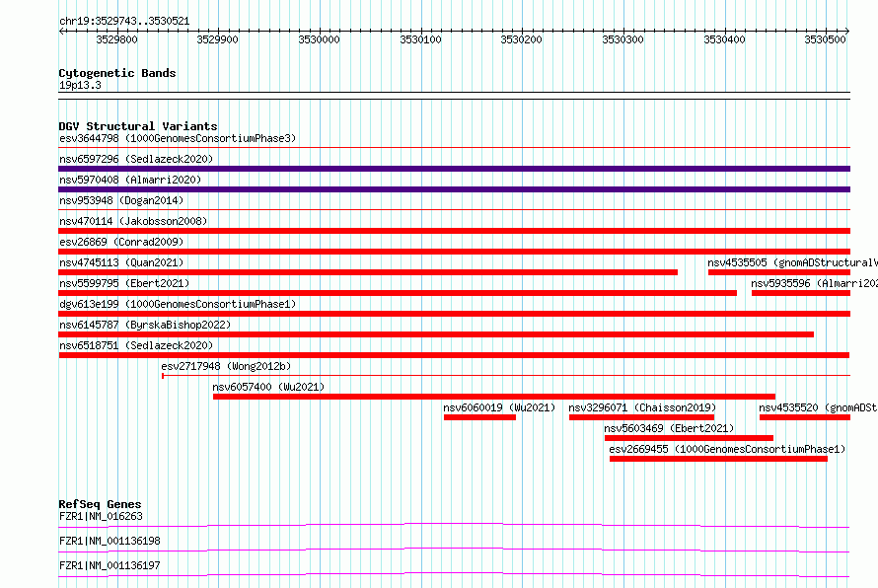The image size is (878, 588).
Task: Select the nsv4745113 Quan2021 variant bar
Action: (368, 272)
